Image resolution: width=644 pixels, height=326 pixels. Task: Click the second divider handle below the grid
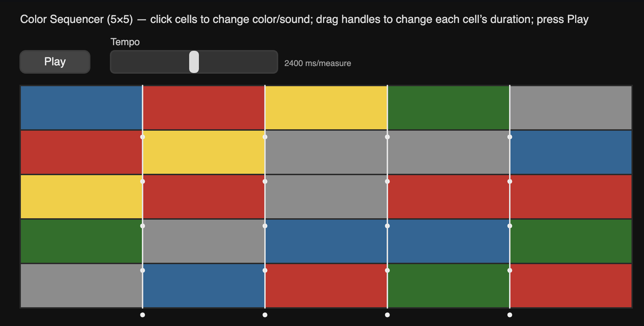(265, 315)
